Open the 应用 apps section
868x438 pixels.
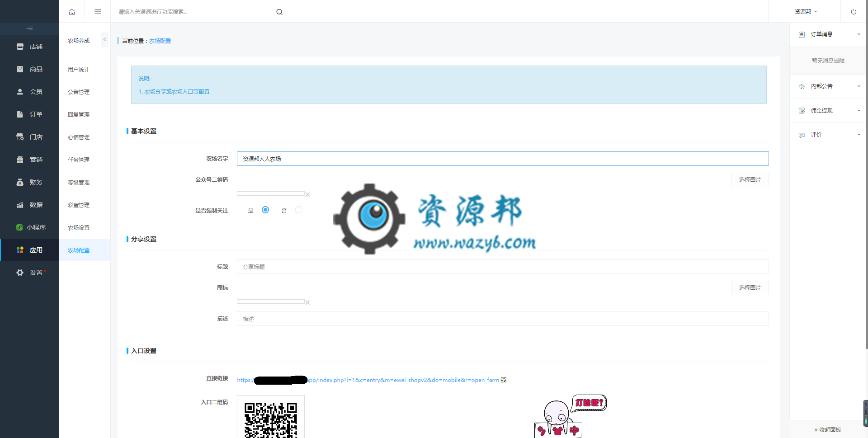coord(29,250)
